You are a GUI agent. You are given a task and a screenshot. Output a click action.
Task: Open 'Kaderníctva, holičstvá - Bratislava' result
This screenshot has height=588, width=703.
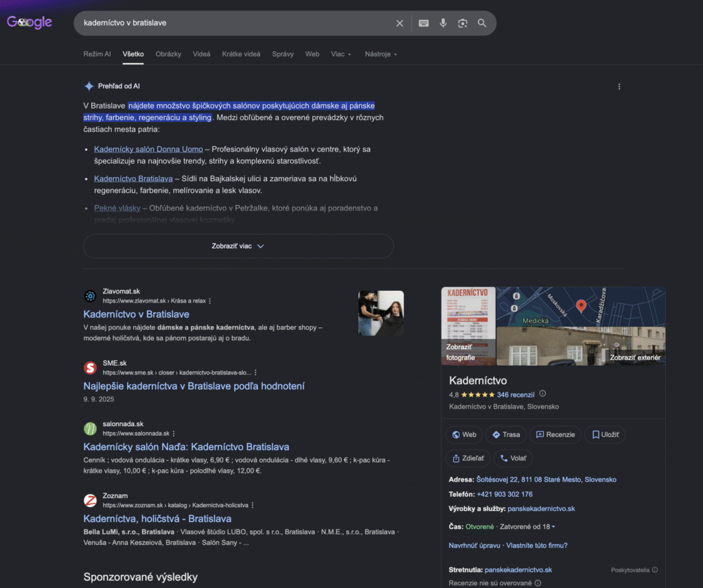[x=157, y=519]
